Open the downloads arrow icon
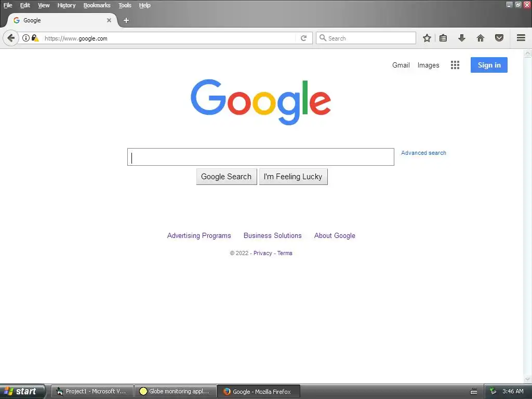Viewport: 532px width, 399px height. pos(461,38)
